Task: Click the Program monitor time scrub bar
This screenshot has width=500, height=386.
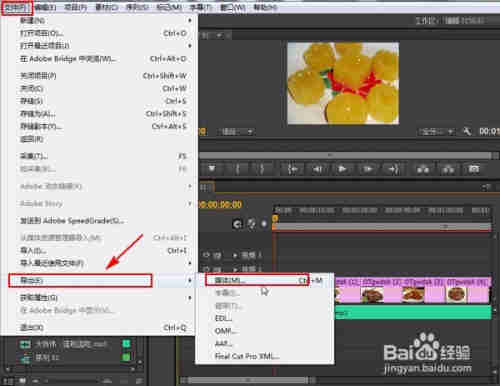Action: 345,155
